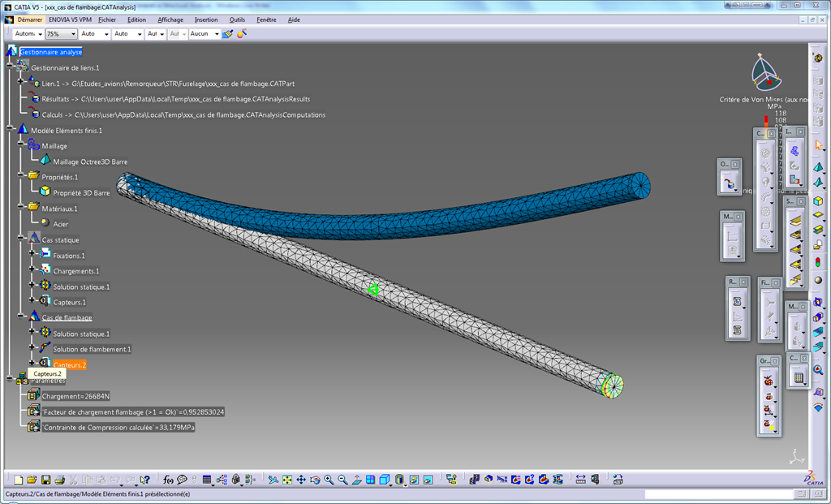The image size is (831, 504).
Task: Click the New document icon
Action: pyautogui.click(x=19, y=480)
